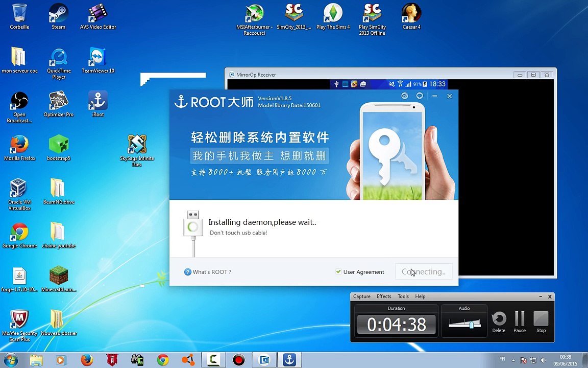
Task: Launch QuickTime Player shortcut
Action: pyautogui.click(x=59, y=63)
